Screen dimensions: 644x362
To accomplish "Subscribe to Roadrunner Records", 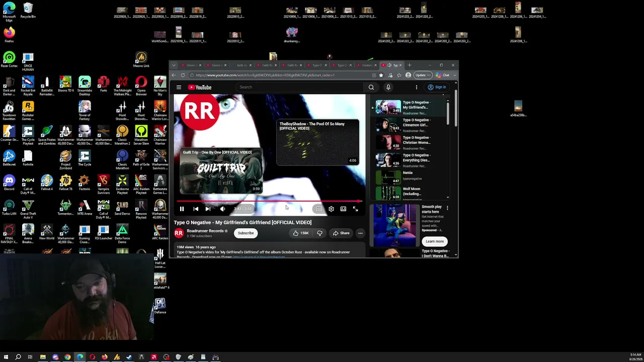I will [246, 233].
